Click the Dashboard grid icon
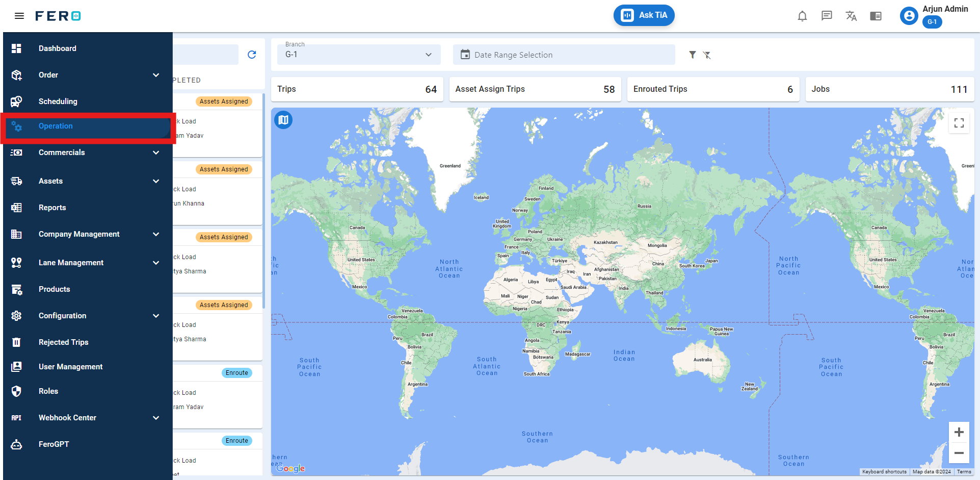The image size is (980, 480). click(x=16, y=48)
